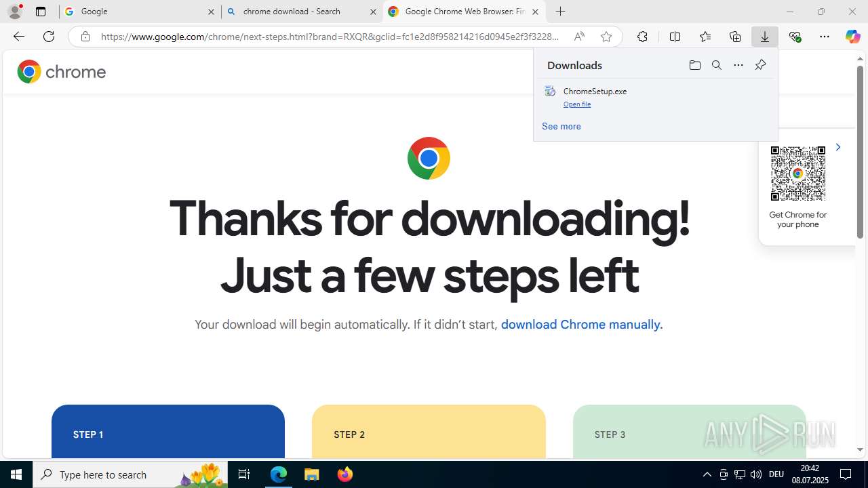
Task: Open network icon in system tray
Action: coord(740,474)
